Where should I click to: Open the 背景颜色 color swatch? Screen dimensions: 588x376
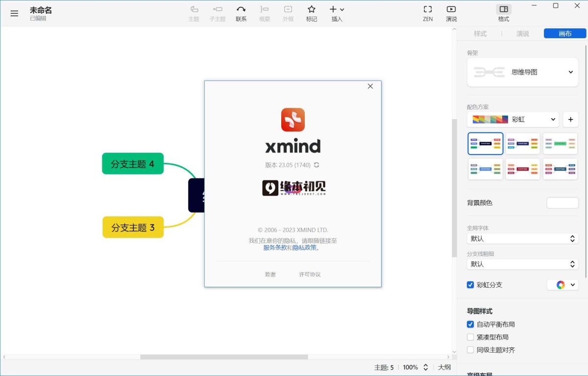[563, 202]
